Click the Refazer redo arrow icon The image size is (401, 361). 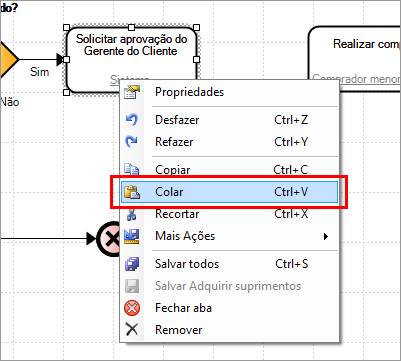point(132,142)
